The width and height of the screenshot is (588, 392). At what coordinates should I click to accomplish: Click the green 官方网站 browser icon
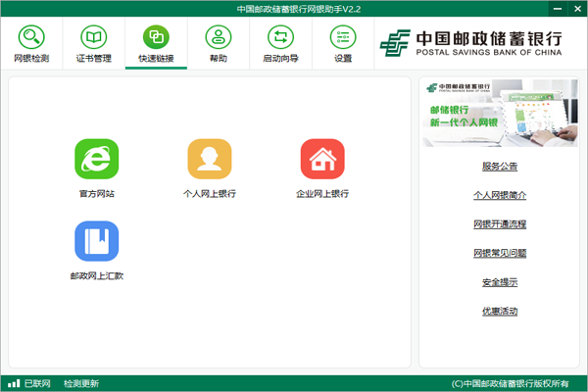click(97, 160)
